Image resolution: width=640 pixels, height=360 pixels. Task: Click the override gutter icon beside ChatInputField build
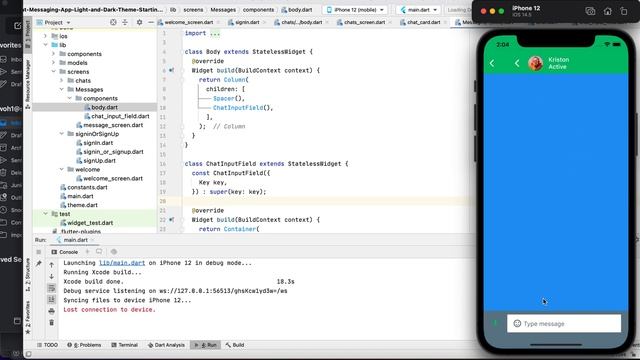171,220
